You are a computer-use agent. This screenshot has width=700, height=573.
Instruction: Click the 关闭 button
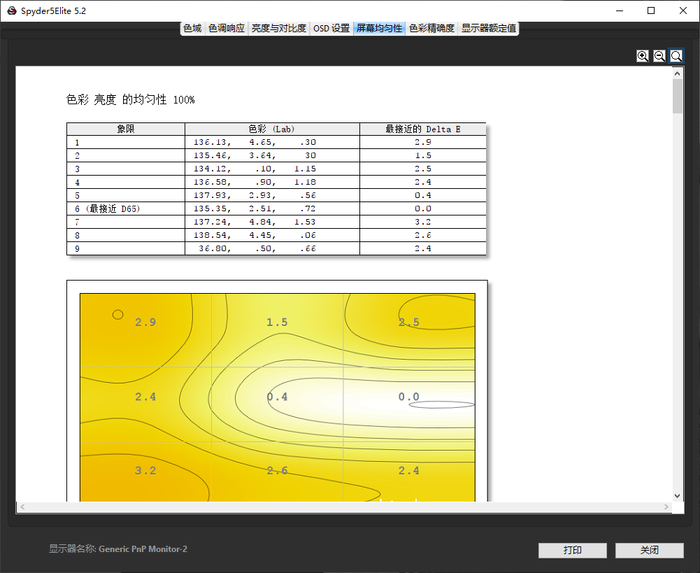649,550
